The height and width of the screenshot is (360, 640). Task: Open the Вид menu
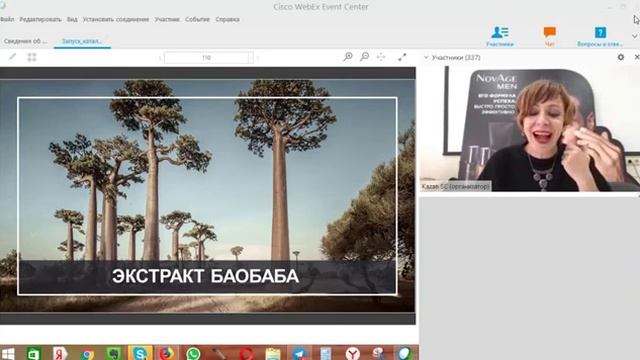point(72,19)
